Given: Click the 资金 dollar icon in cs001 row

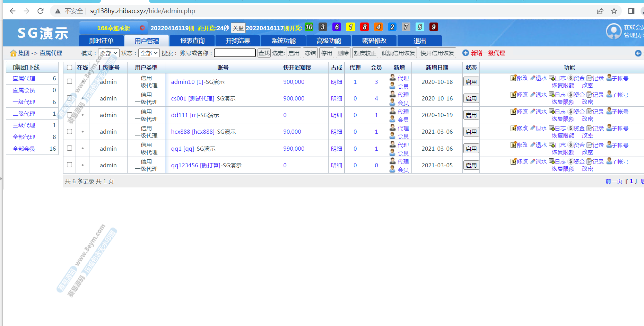Looking at the screenshot, I should (x=571, y=95).
